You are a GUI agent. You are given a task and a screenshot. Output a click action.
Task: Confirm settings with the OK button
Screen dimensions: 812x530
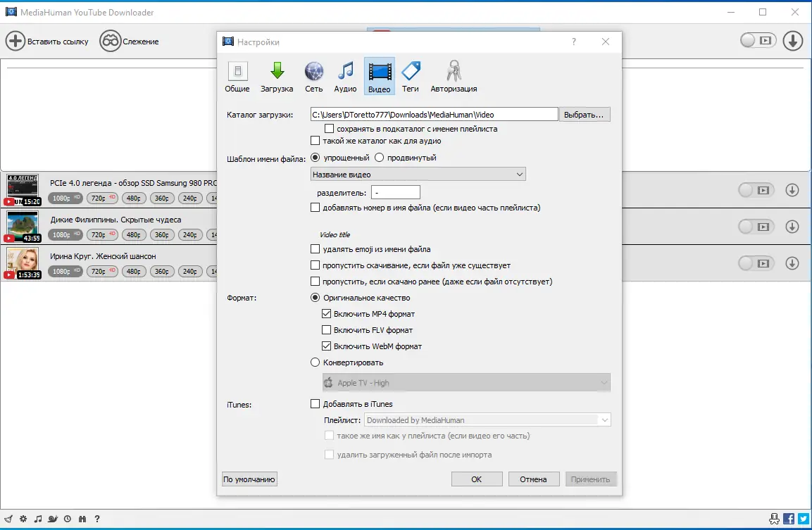477,479
